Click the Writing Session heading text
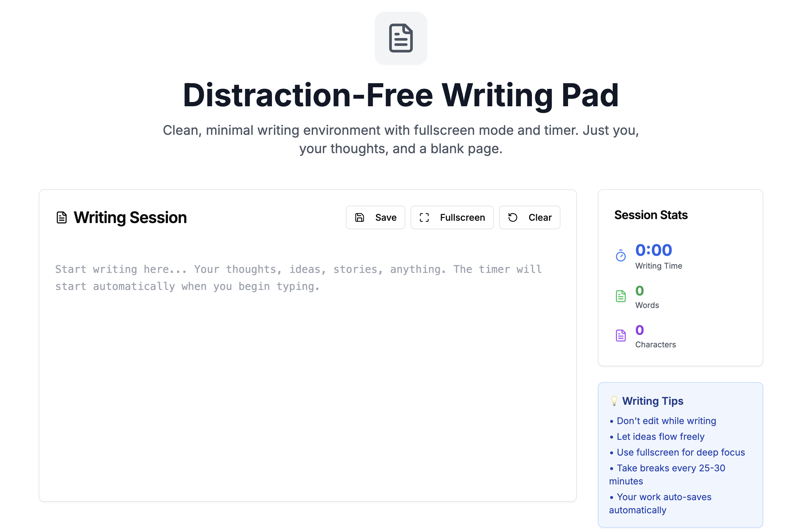 (130, 217)
